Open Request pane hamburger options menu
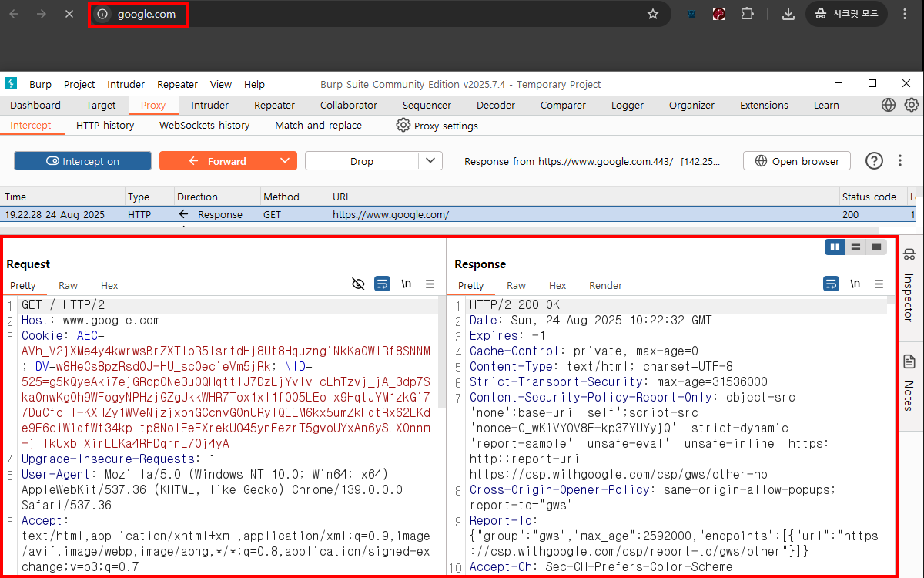Viewport: 924px width, 578px height. tap(430, 284)
